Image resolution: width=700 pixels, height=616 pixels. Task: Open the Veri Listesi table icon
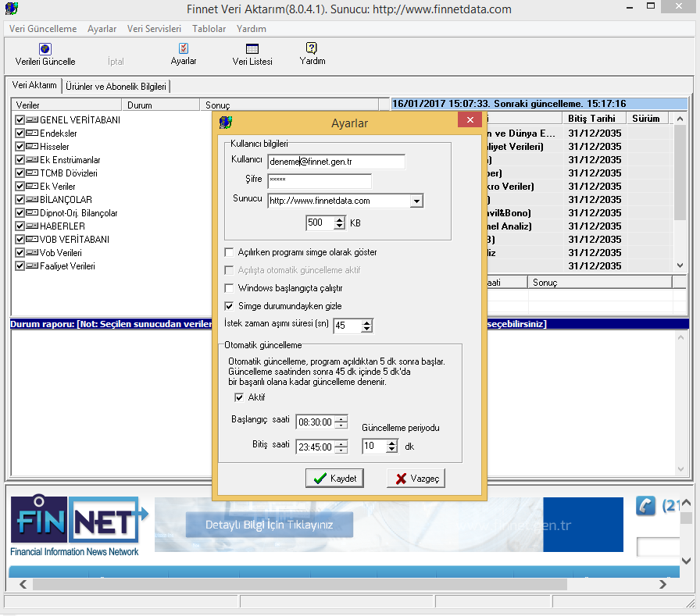[x=252, y=48]
